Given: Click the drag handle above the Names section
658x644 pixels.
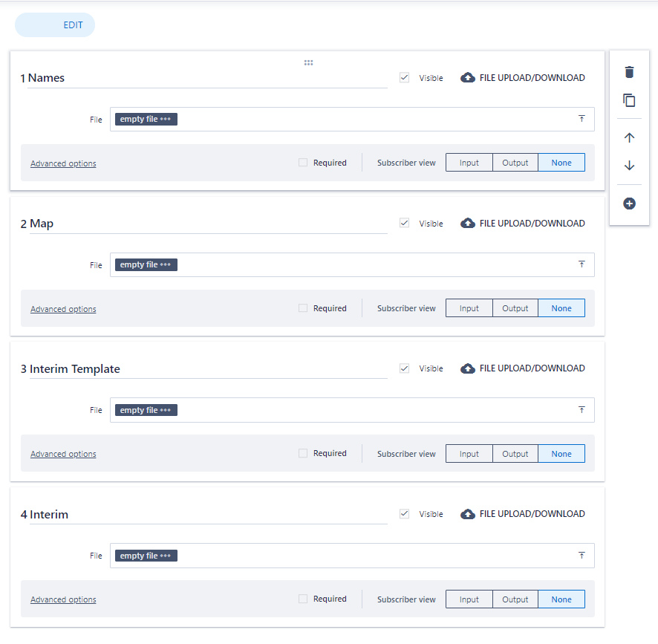Looking at the screenshot, I should click(308, 62).
